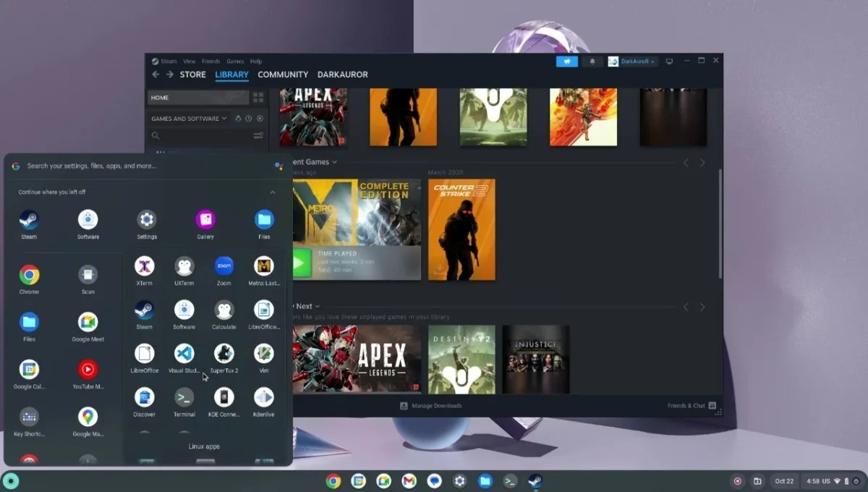Open the View menu in Steam

pos(190,61)
